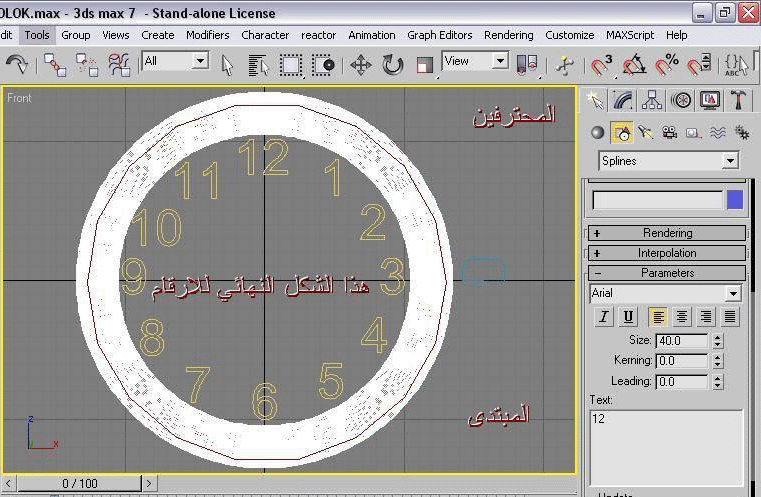This screenshot has height=497, width=761.
Task: Switch to Modify panel tab
Action: coord(623,100)
